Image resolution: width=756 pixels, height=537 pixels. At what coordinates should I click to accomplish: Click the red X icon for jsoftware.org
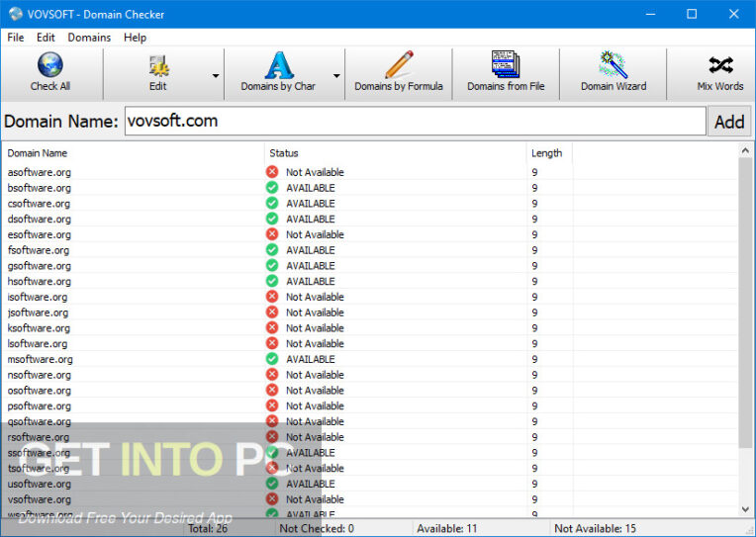[x=272, y=312]
